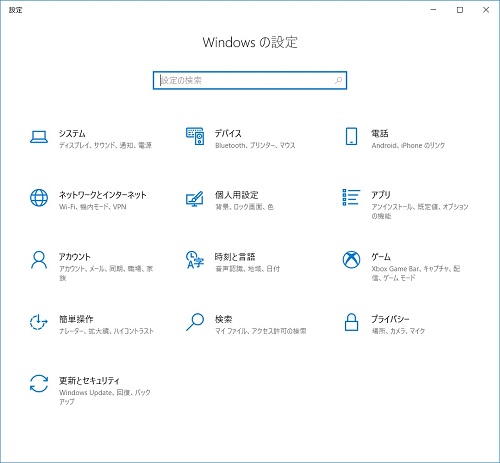
Task: Minimize the 設定 window
Action: coord(433,10)
